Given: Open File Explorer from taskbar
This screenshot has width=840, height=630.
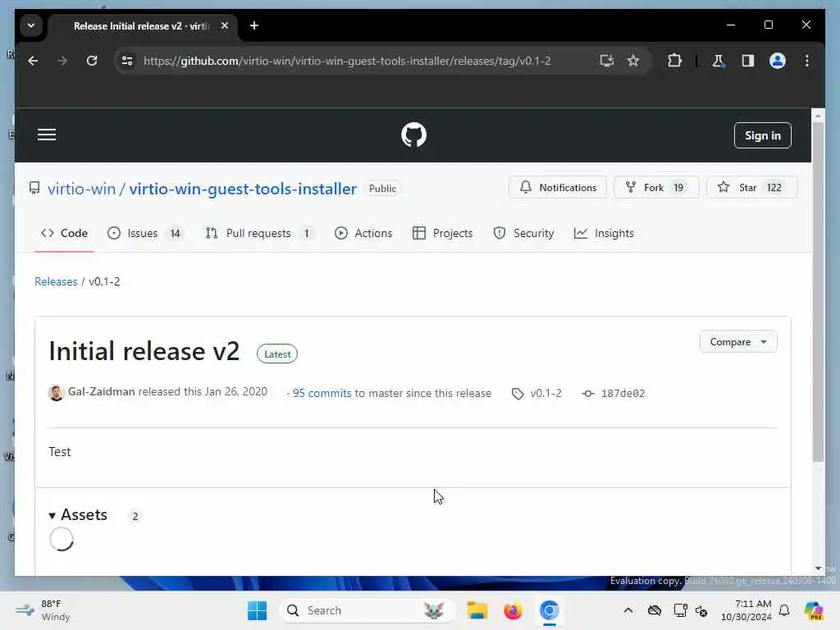Looking at the screenshot, I should 477,610.
